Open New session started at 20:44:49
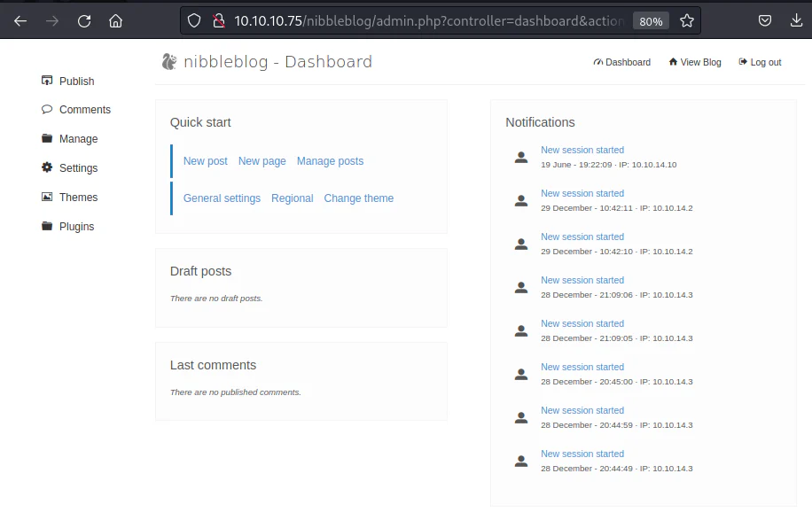Image resolution: width=812 pixels, height=520 pixels. (x=582, y=454)
